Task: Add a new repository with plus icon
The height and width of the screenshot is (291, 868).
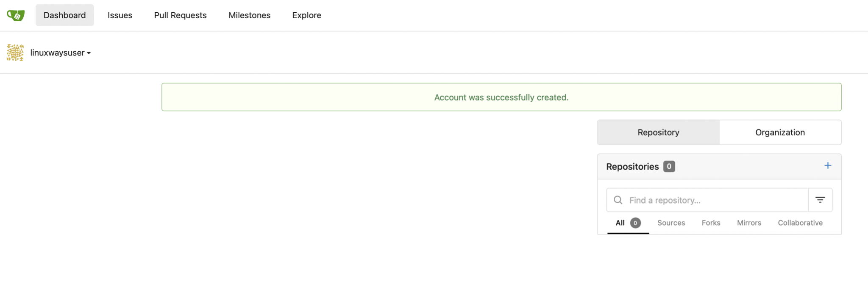Action: click(828, 166)
